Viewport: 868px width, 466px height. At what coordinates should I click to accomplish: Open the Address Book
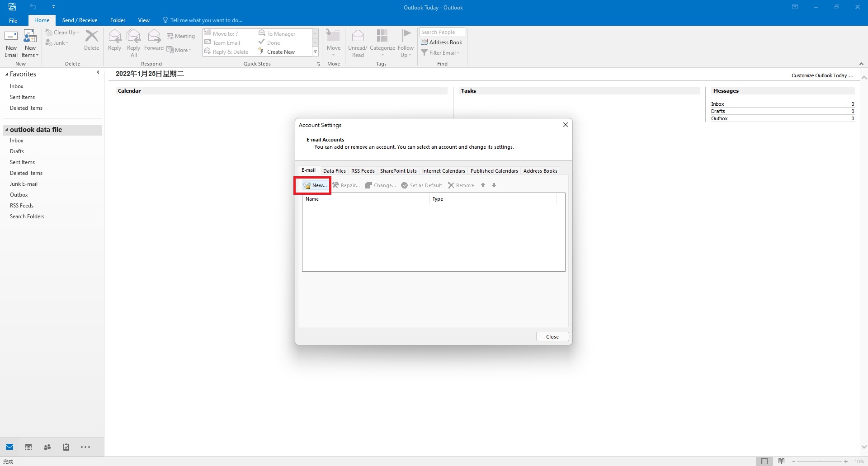tap(442, 42)
